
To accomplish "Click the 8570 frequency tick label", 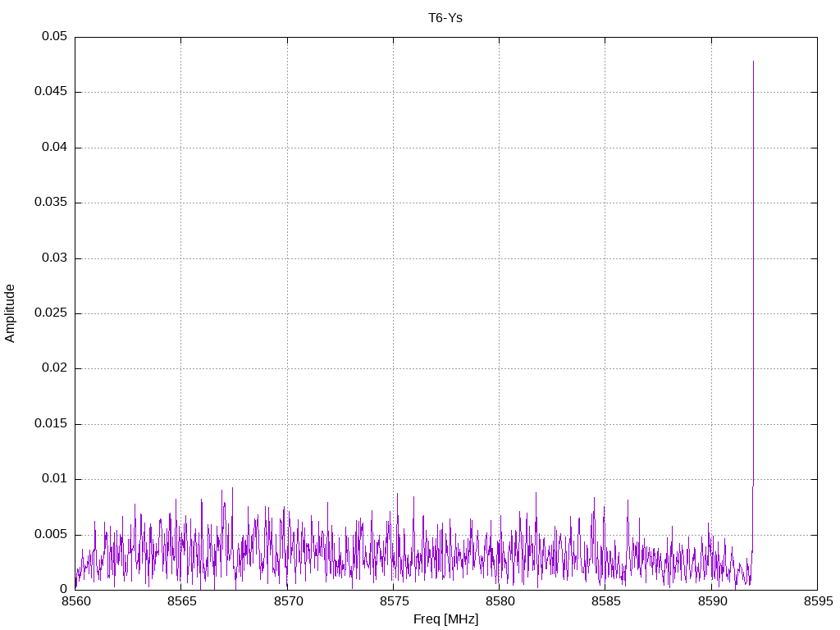I will tap(287, 601).
